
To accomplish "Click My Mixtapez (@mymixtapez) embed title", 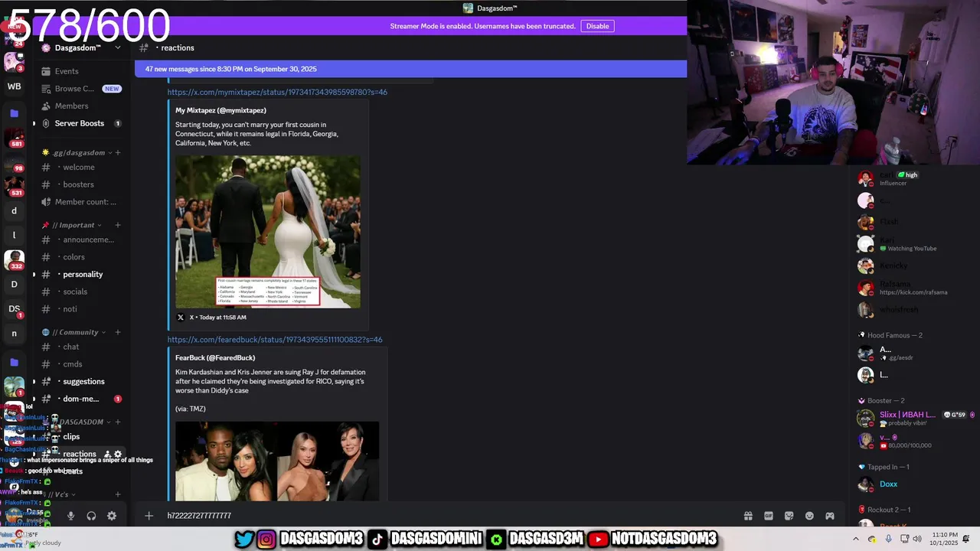I will click(220, 110).
